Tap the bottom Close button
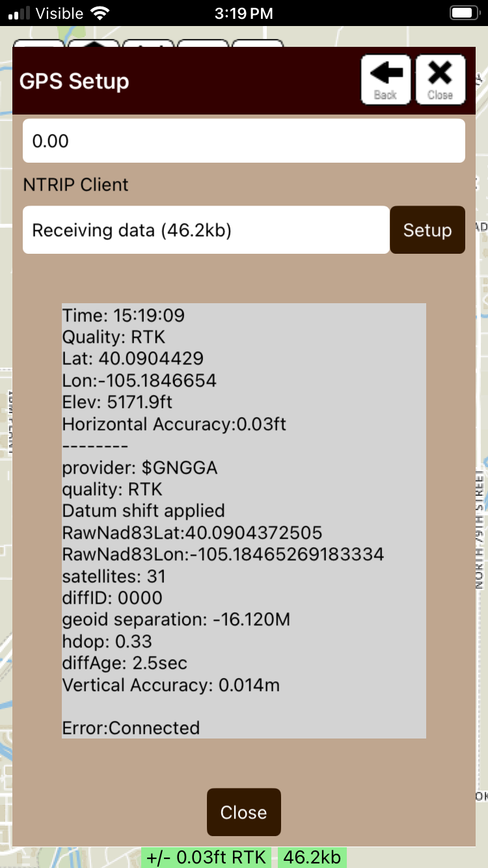 [x=244, y=812]
